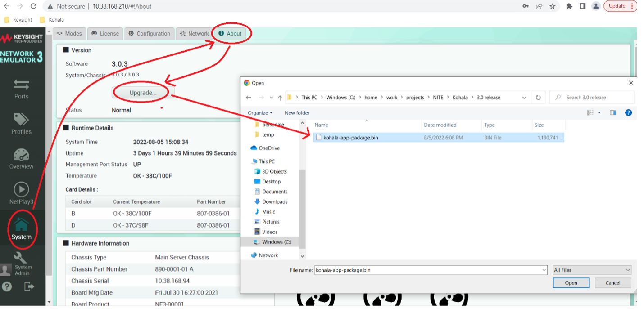This screenshot has height=313, width=644.
Task: Refresh the folder path in Open dialog
Action: point(538,98)
